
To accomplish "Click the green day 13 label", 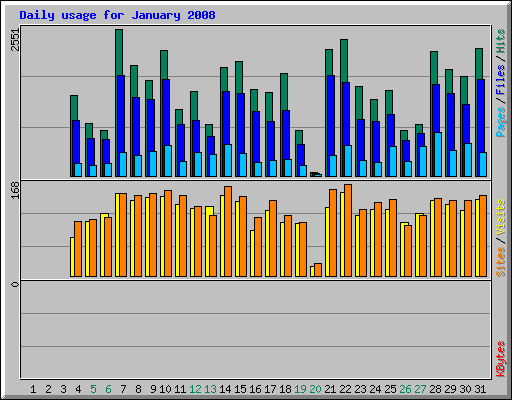I will click(x=210, y=389).
